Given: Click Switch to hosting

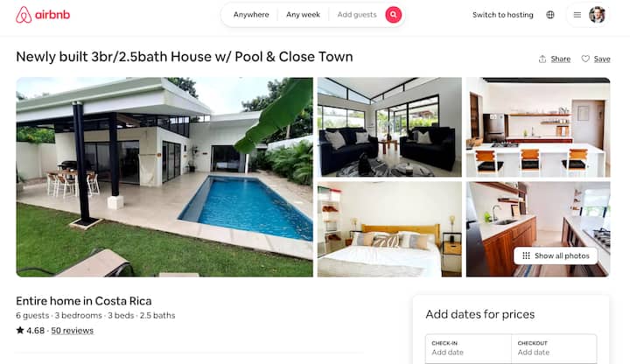Looking at the screenshot, I should 502,15.
